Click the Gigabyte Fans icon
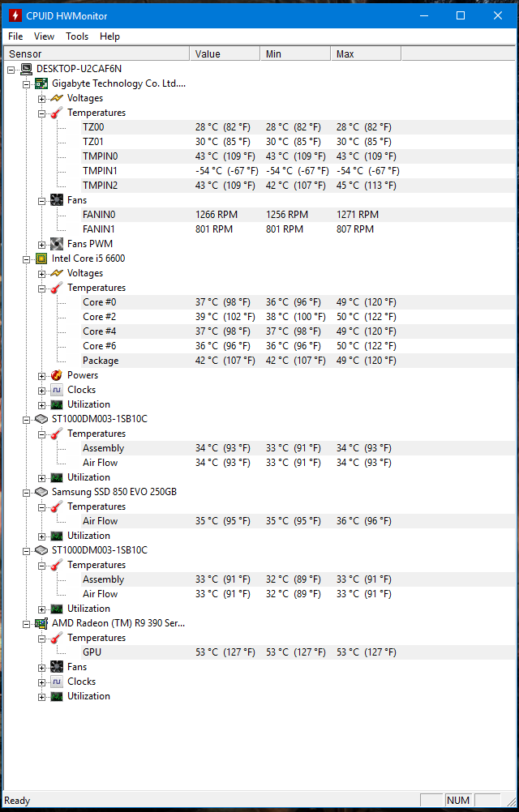The image size is (519, 812). tap(57, 200)
